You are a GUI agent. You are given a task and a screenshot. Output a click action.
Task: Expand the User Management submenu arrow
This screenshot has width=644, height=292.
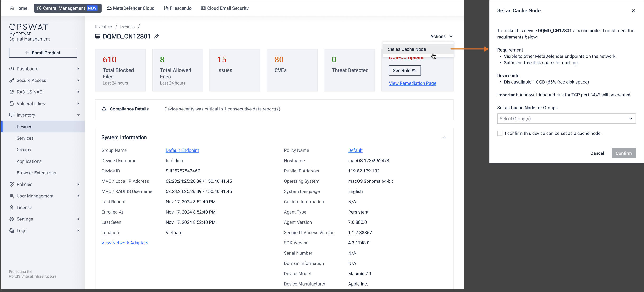click(x=78, y=196)
